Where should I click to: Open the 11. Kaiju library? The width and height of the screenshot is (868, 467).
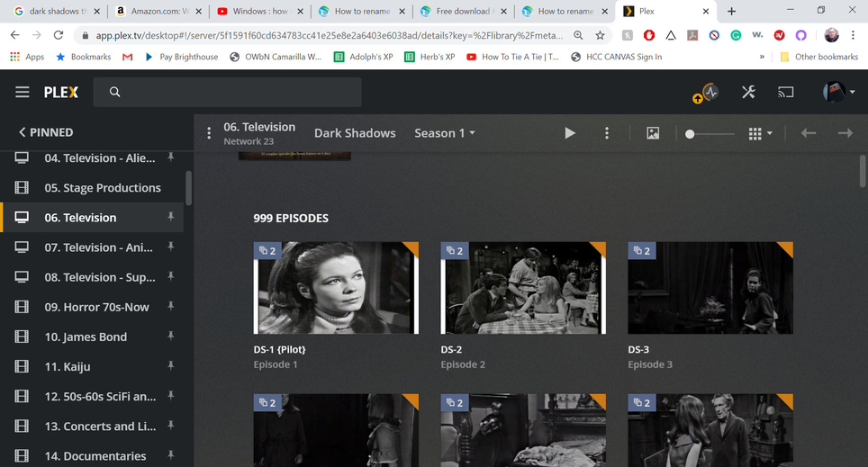[x=68, y=367]
